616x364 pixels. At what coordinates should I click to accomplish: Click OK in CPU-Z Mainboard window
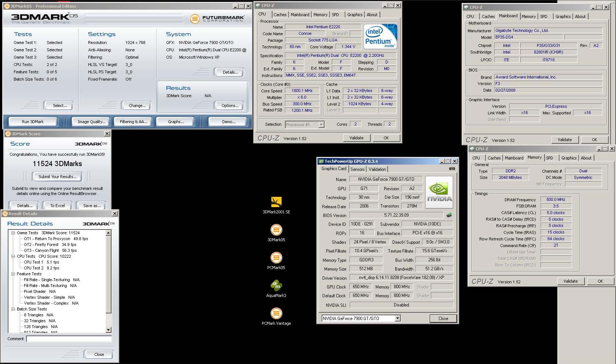[594, 140]
